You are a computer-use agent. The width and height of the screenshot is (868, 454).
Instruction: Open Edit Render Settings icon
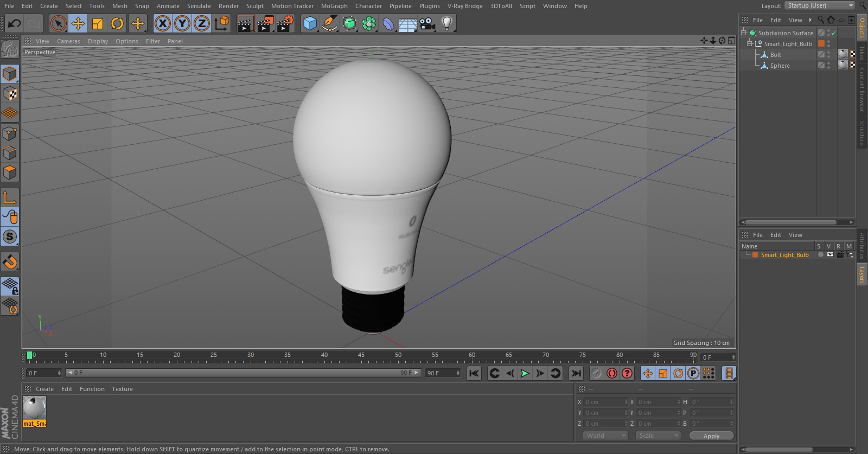pos(285,23)
